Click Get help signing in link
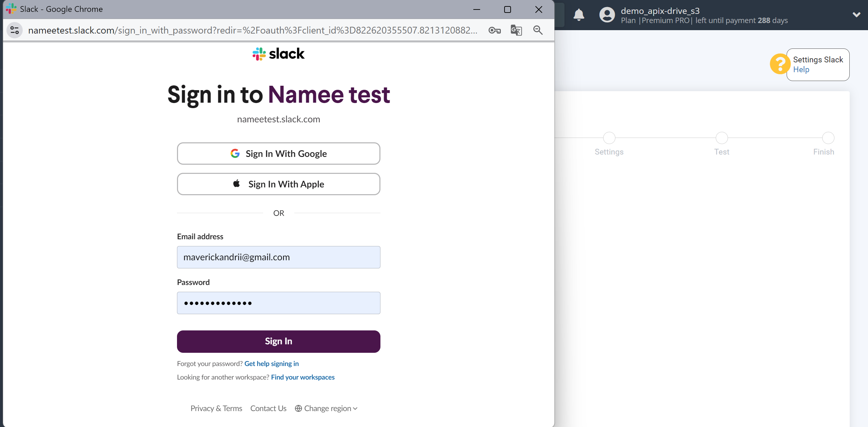This screenshot has height=427, width=868. [272, 363]
